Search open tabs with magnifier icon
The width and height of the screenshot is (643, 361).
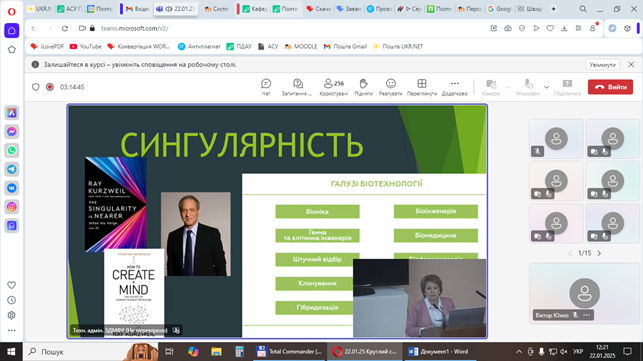coord(583,9)
